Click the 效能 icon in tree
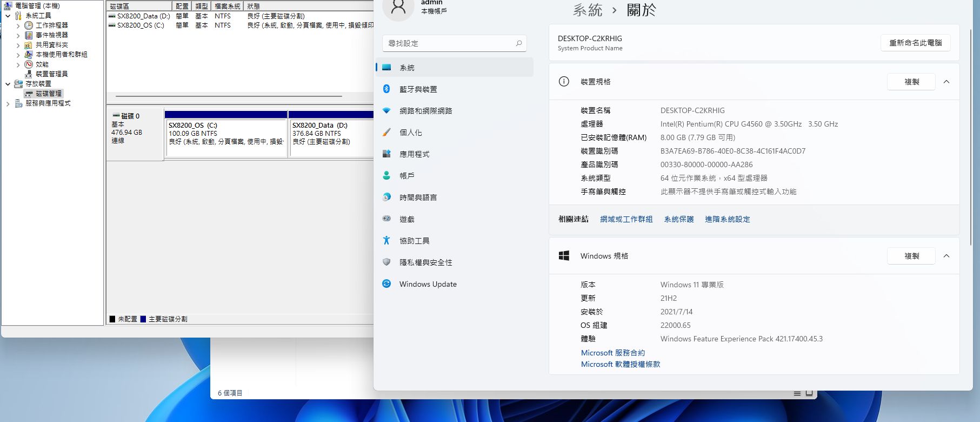Viewport: 980px width, 422px height. [x=29, y=64]
